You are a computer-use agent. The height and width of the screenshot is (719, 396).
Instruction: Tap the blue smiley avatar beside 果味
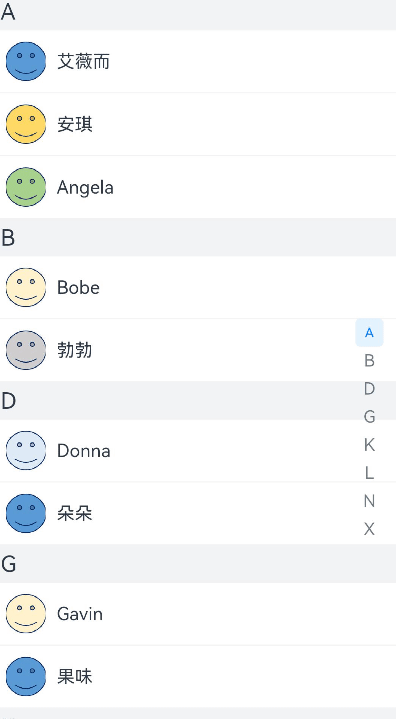26,677
